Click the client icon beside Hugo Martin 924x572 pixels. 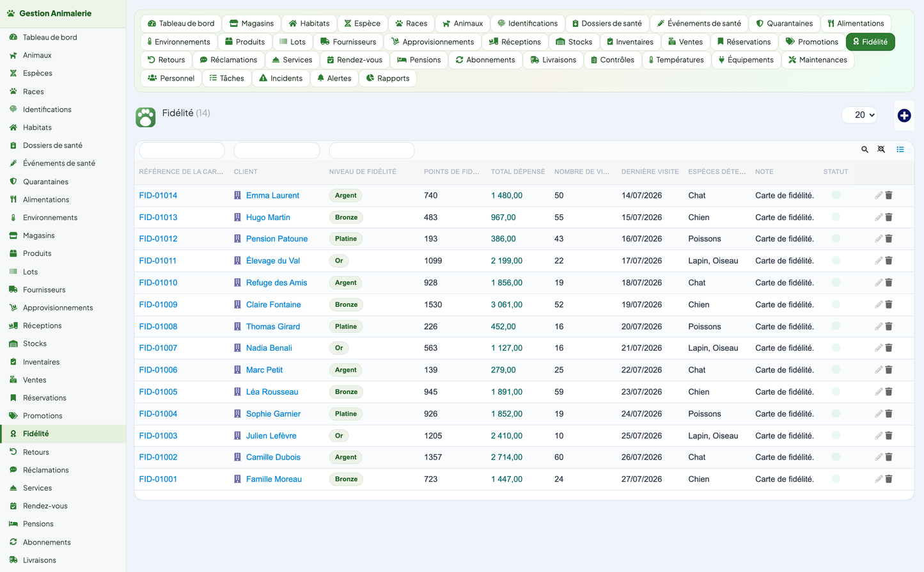(x=237, y=218)
